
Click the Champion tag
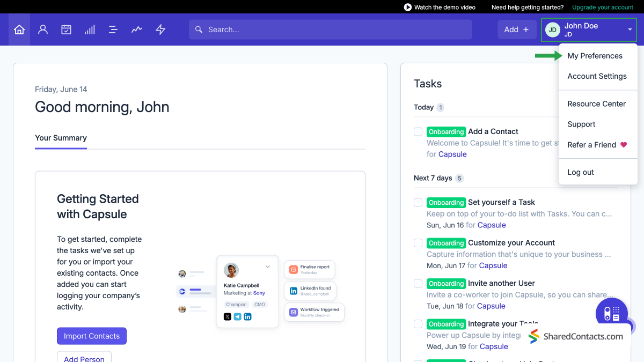[236, 305]
